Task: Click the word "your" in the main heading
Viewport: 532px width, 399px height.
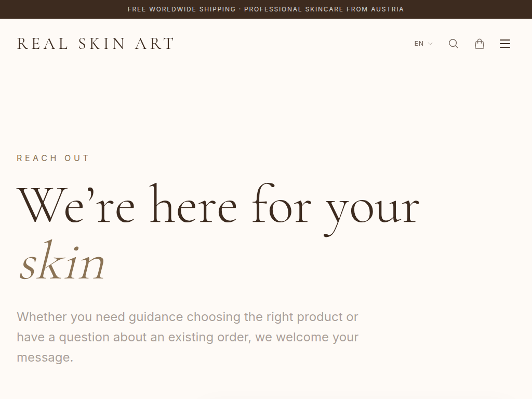Action: (x=372, y=208)
